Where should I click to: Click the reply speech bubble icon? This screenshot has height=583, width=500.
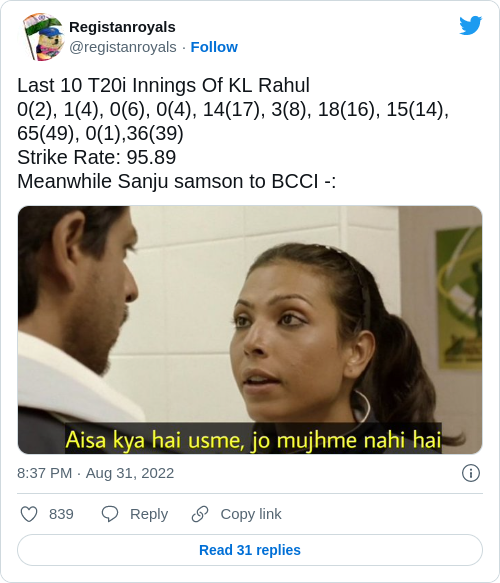coord(110,514)
